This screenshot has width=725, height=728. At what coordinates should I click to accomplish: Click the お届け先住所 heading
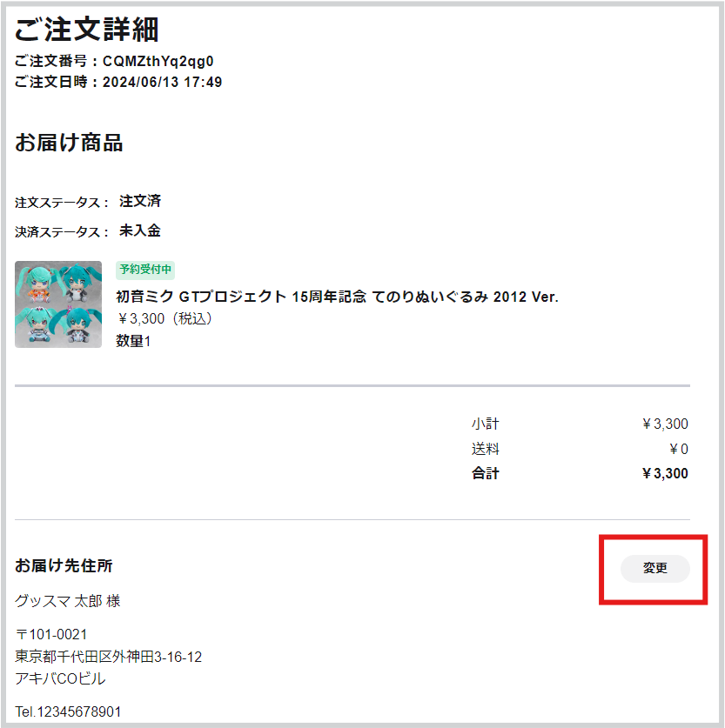64,566
